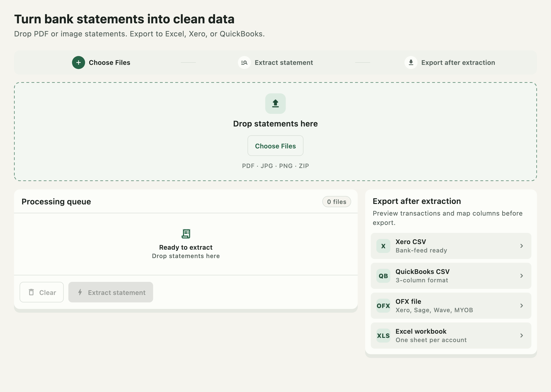Click Drop statements here text under Ready
Image resolution: width=551 pixels, height=392 pixels.
(x=186, y=256)
